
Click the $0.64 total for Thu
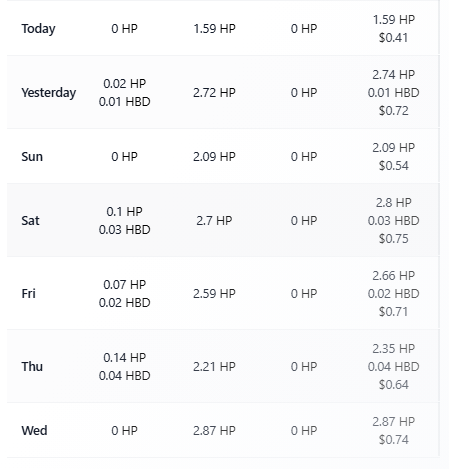(x=393, y=385)
